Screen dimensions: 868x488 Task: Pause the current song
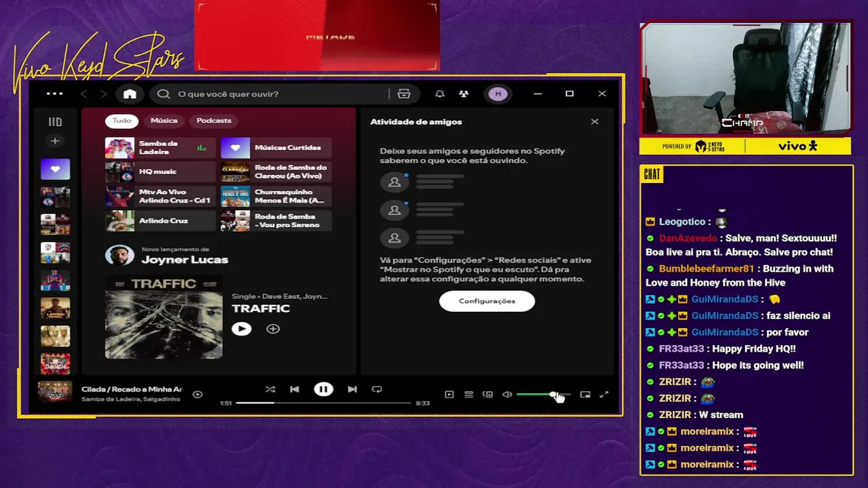[323, 389]
